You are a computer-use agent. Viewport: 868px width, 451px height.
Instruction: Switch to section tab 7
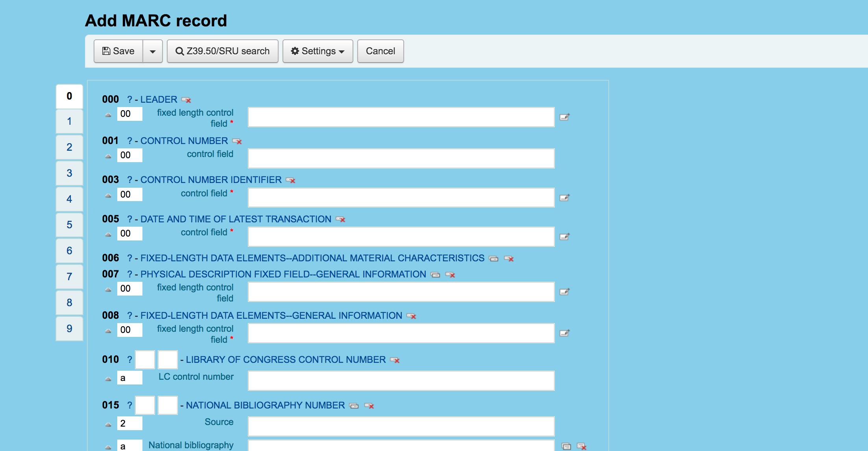[x=69, y=277]
